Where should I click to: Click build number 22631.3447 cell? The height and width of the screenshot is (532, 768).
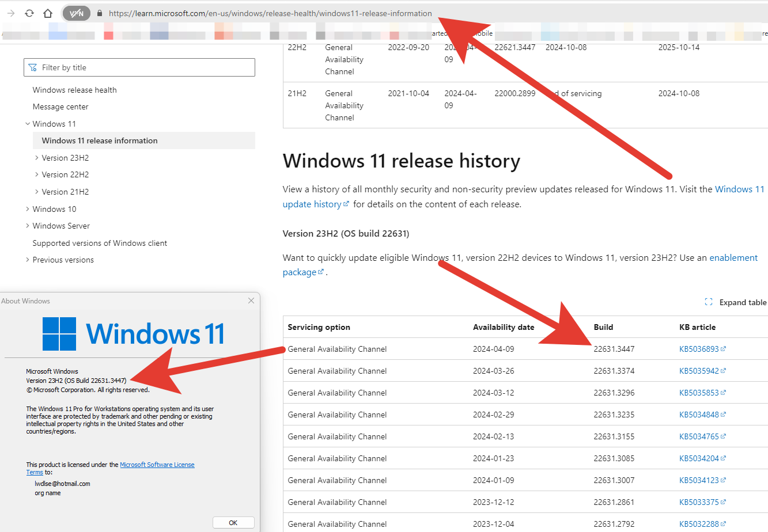pos(614,349)
